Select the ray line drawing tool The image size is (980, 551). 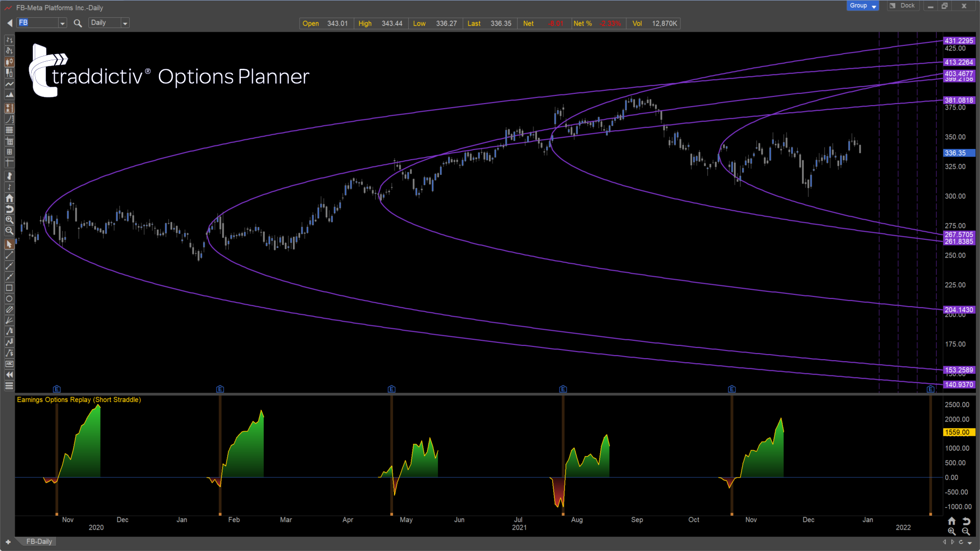[9, 266]
